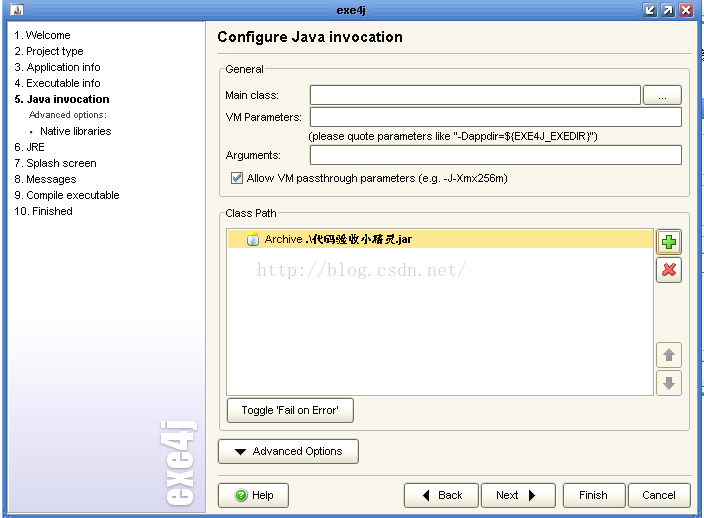Go to step 4. Executable info
704x518 pixels.
coord(57,83)
